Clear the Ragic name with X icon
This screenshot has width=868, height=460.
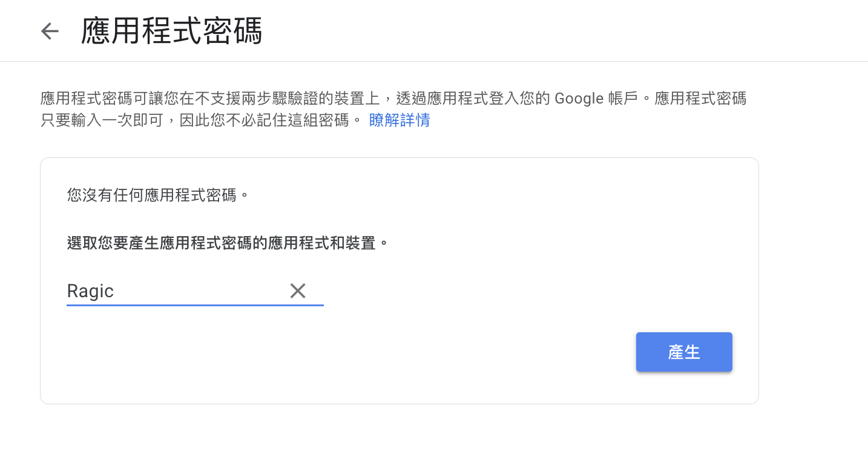[x=297, y=291]
